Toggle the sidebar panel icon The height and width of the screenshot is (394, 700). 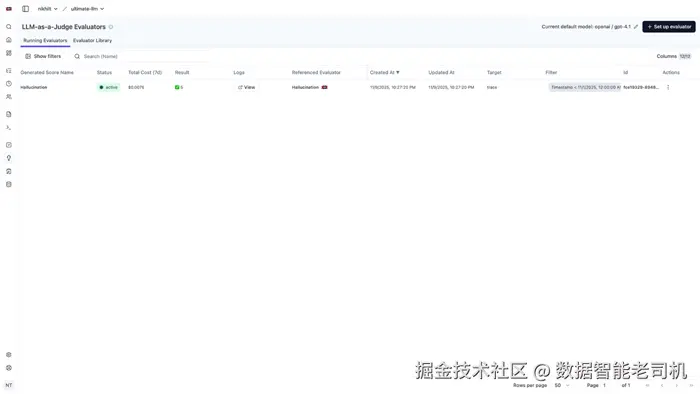click(x=25, y=8)
